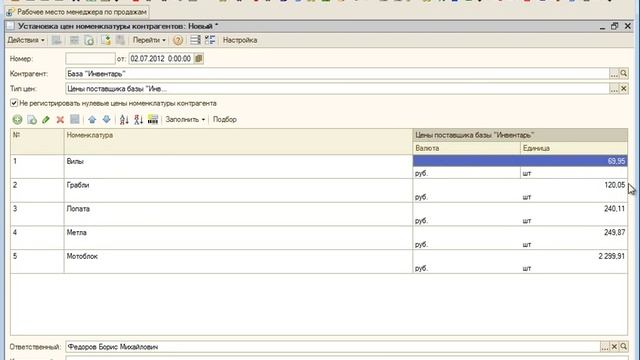Viewport: 640px width, 360px height.
Task: Select the Вилы row cell
Action: (238, 166)
